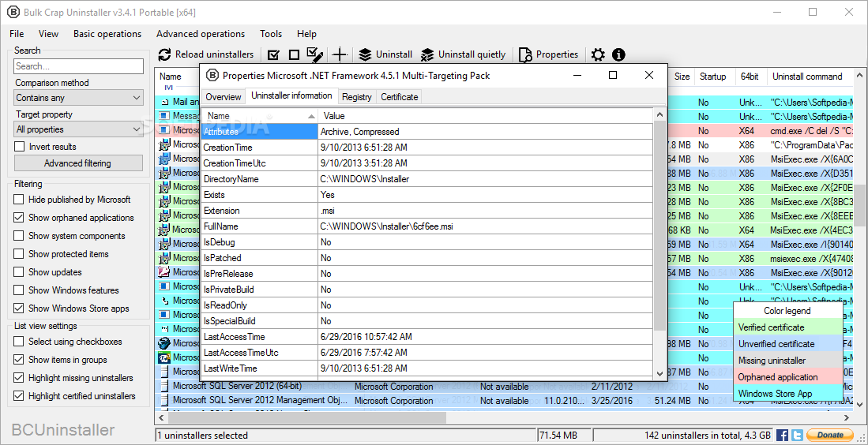868x445 pixels.
Task: Click the Bulk Crap Uninstaller title bar logo
Action: click(x=12, y=12)
